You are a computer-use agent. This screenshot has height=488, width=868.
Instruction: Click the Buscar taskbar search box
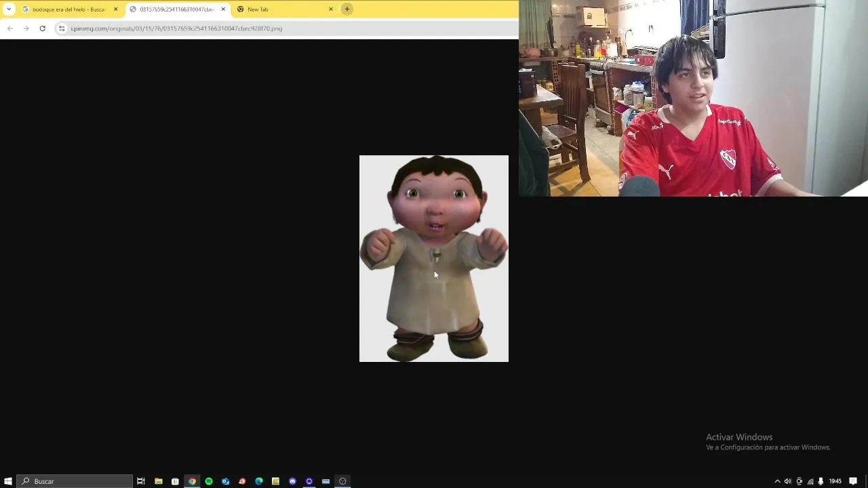point(75,481)
